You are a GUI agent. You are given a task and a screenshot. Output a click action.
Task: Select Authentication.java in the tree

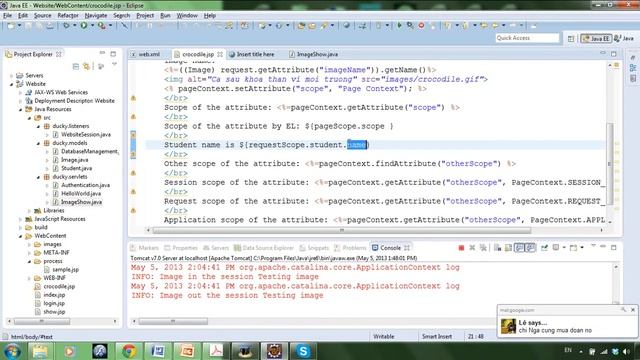[85, 185]
